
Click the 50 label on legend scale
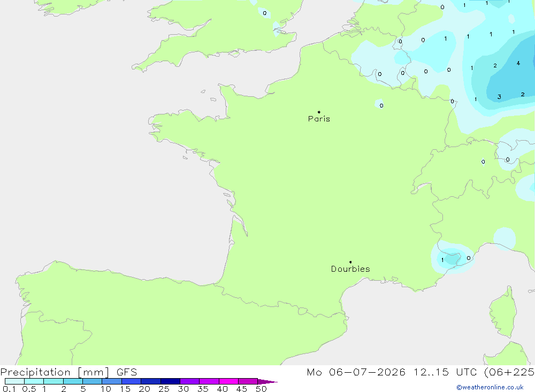pyautogui.click(x=261, y=389)
